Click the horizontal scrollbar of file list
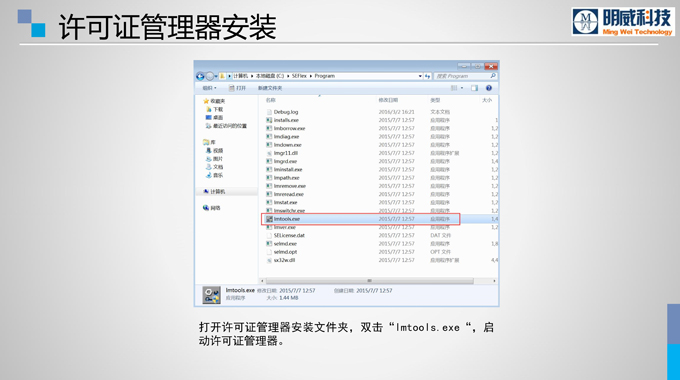The height and width of the screenshot is (380, 680). (x=369, y=281)
